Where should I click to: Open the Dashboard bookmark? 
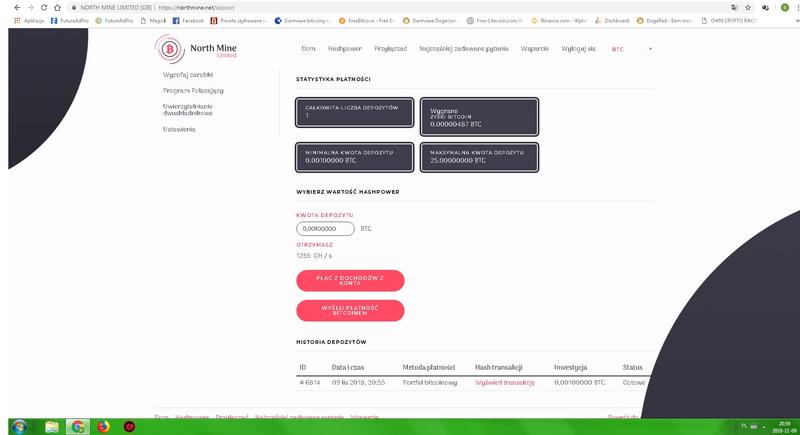pyautogui.click(x=612, y=21)
